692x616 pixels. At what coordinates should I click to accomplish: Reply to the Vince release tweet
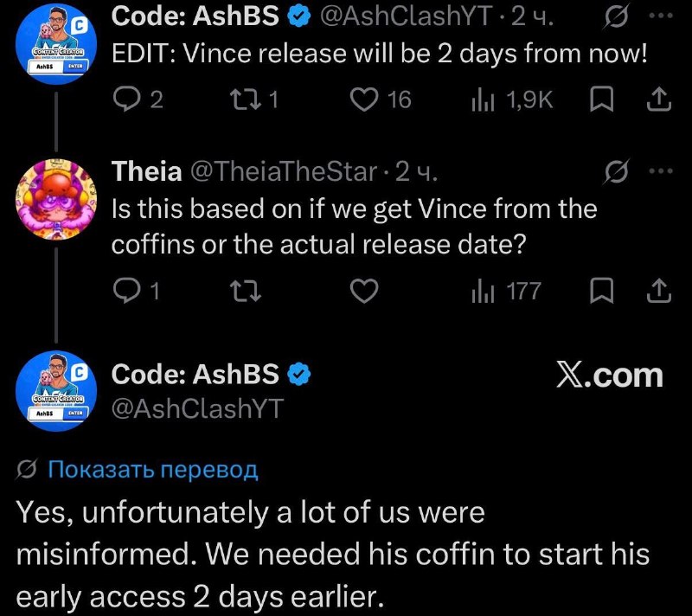click(138, 99)
